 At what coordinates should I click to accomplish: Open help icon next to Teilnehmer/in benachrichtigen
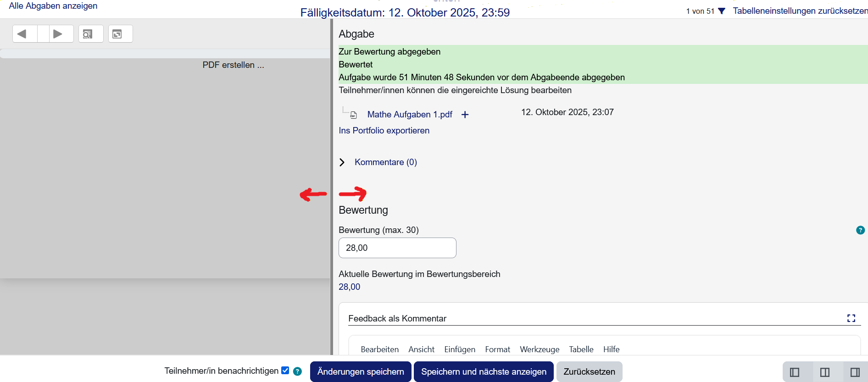point(297,371)
